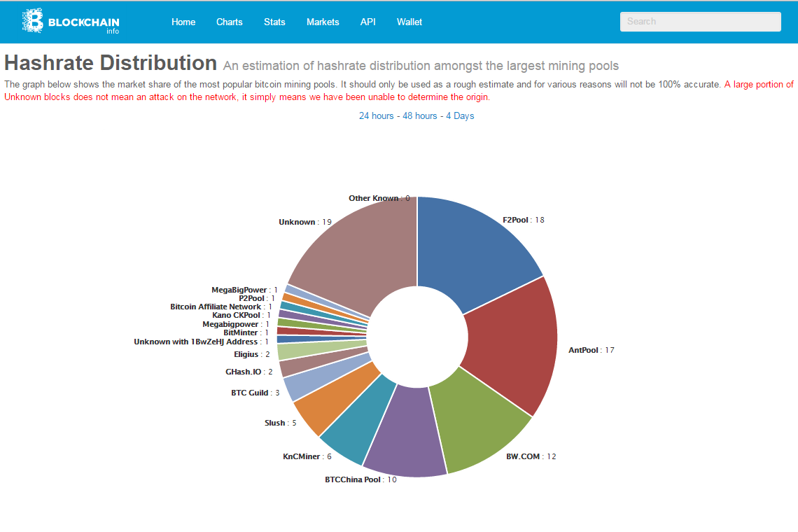798x532 pixels.
Task: Focus the Search input field
Action: (700, 22)
